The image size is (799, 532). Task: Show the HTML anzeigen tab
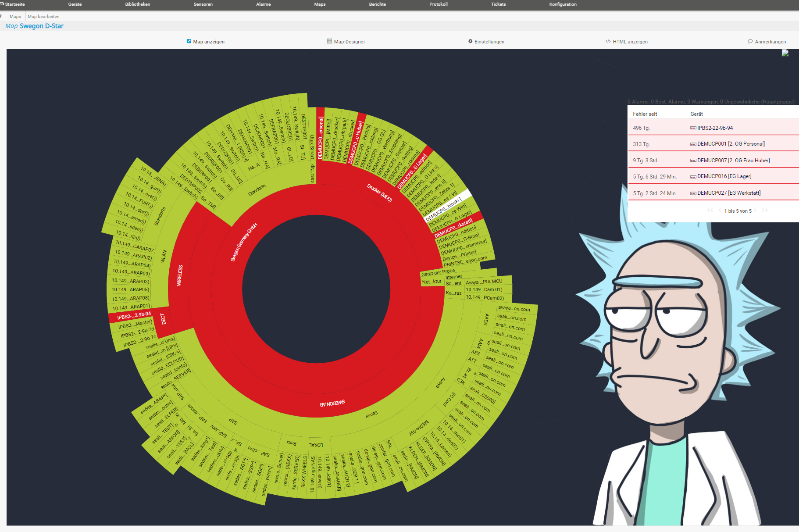pyautogui.click(x=627, y=42)
